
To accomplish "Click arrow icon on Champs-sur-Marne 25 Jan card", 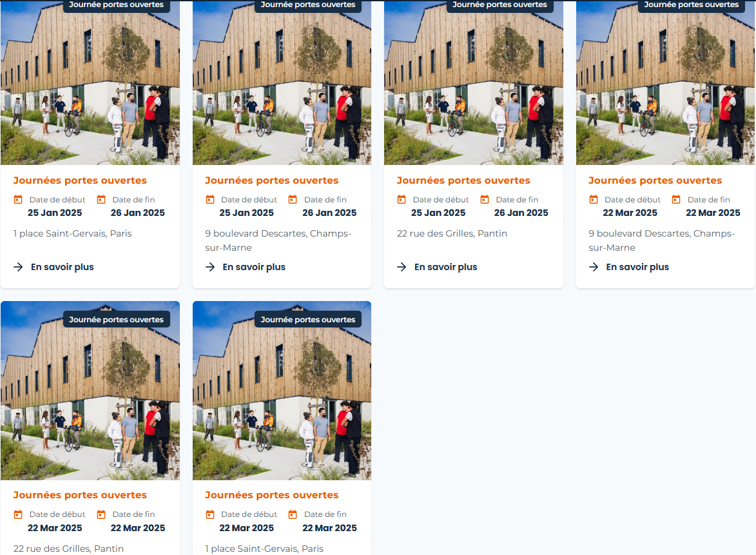I will tap(210, 267).
